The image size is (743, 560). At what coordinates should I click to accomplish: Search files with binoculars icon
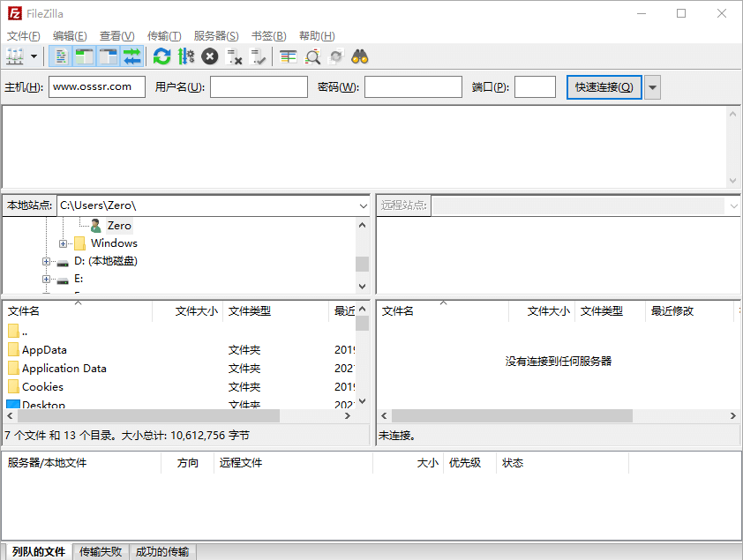pyautogui.click(x=360, y=56)
